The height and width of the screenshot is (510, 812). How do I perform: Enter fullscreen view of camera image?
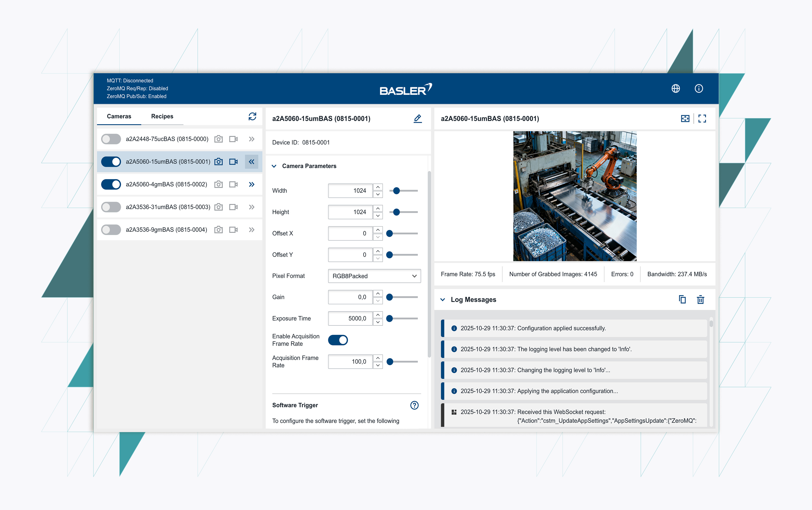point(702,118)
